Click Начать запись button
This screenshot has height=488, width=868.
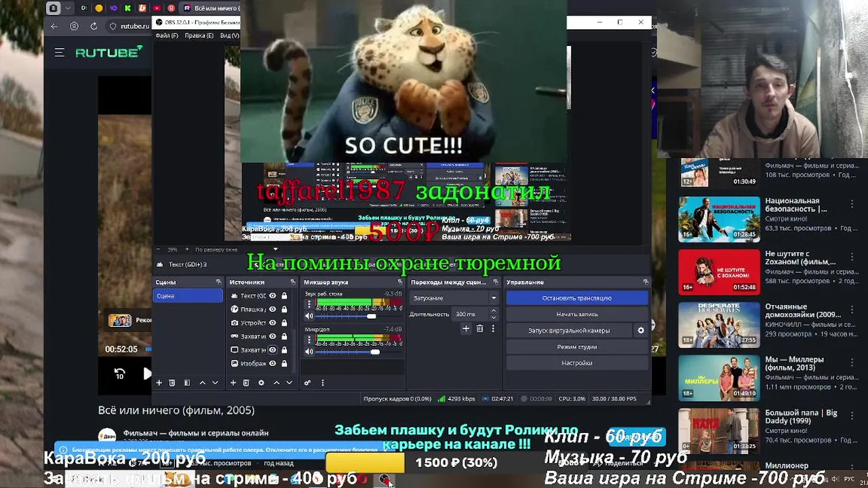click(577, 314)
